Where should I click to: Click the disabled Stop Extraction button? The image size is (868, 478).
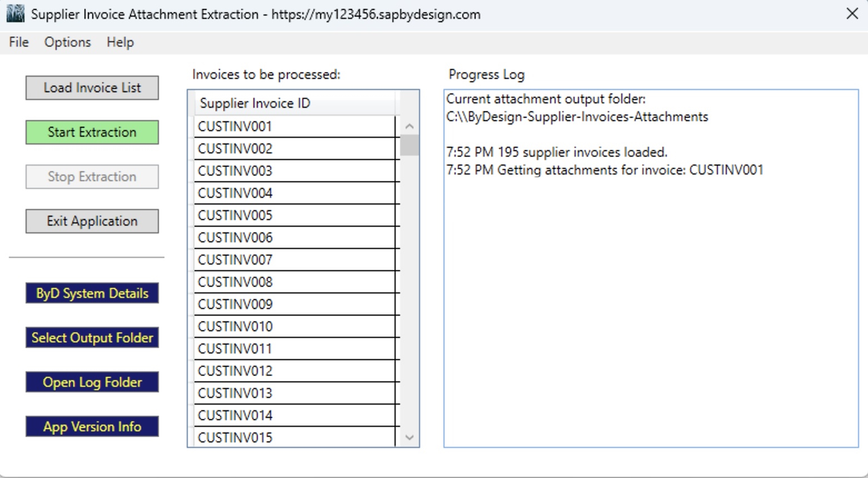tap(92, 177)
